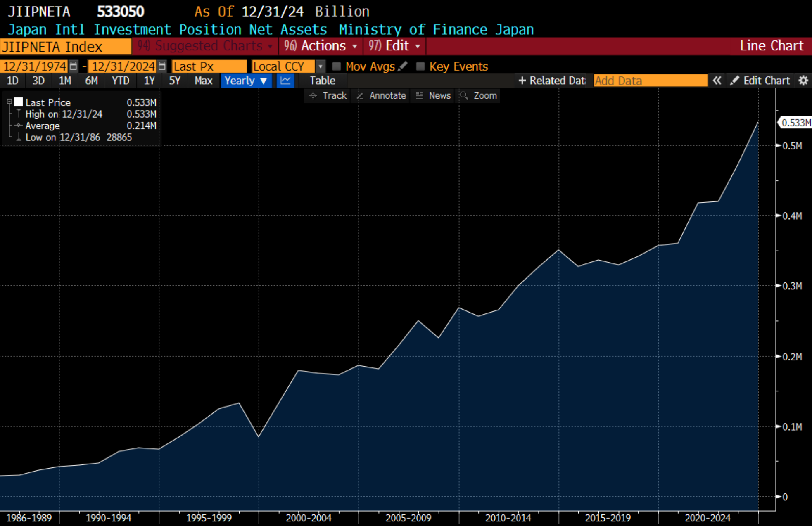Enable the Key Events checkbox
812x526 pixels.
click(x=420, y=66)
